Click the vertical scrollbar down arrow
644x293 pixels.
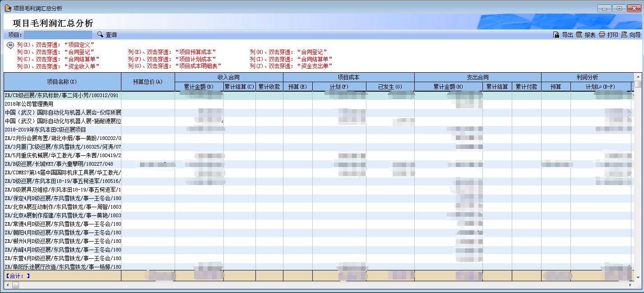pos(638,277)
